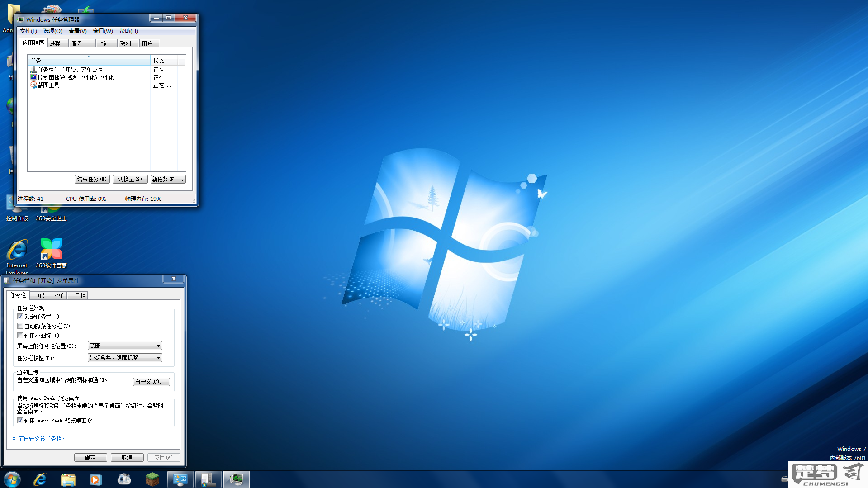Switch to 联网 tab
This screenshot has height=488, width=868.
click(128, 43)
